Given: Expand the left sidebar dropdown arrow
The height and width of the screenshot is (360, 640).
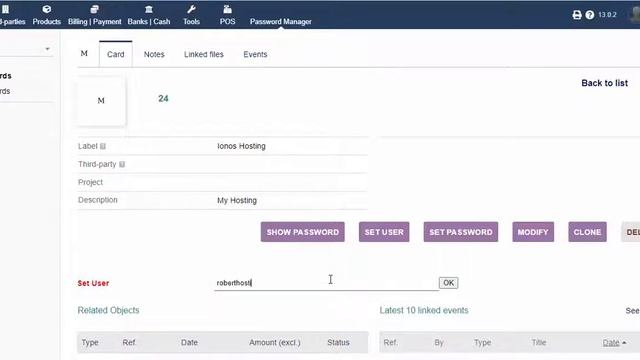Looking at the screenshot, I should pos(47,49).
